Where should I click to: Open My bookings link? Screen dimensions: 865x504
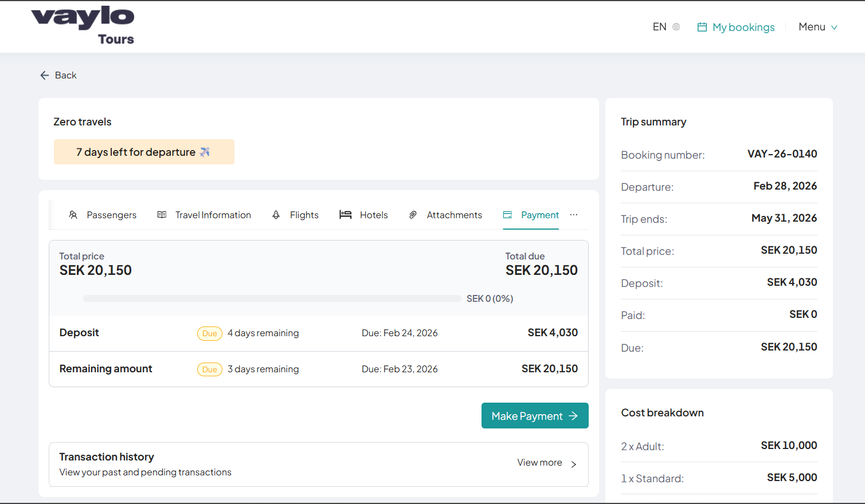coord(743,26)
